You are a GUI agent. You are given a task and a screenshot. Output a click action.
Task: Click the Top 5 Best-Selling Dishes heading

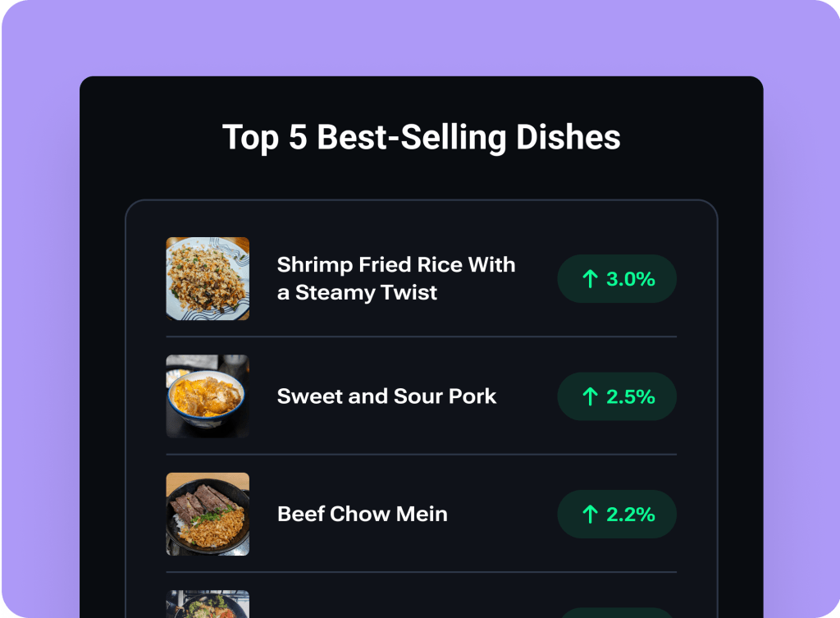point(421,137)
